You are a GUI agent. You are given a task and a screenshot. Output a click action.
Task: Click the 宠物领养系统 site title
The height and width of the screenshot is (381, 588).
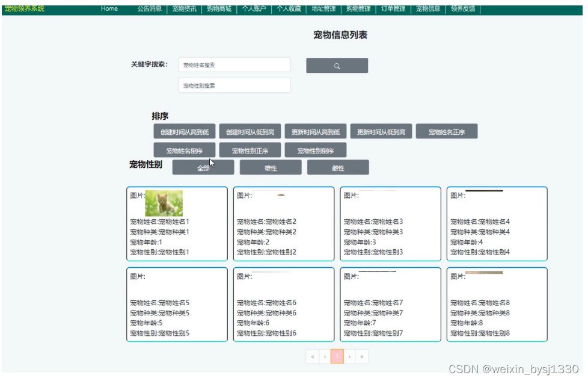click(x=25, y=8)
